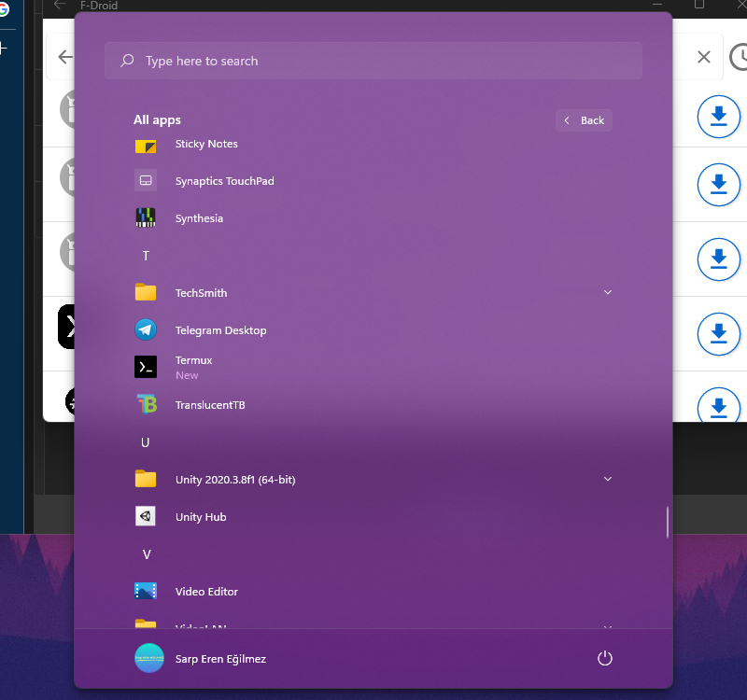This screenshot has width=747, height=700.
Task: Expand the Unity 2020.3.8f1 folder chevron
Action: [608, 479]
